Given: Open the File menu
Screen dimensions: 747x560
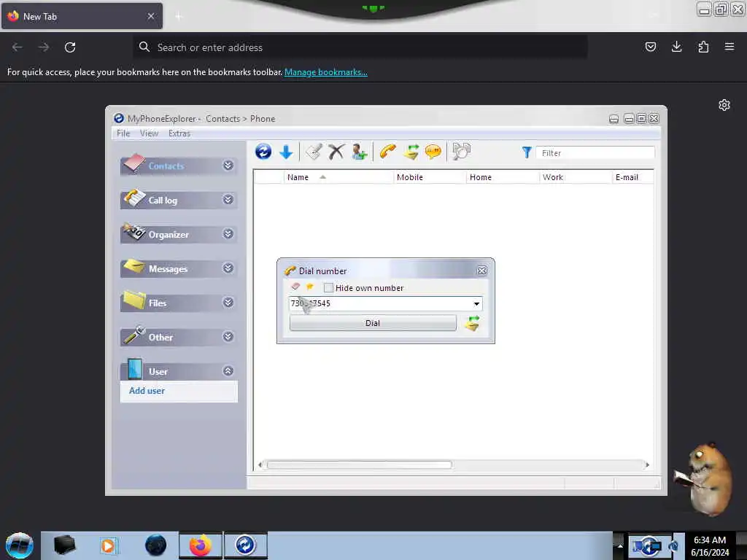Looking at the screenshot, I should click(123, 133).
